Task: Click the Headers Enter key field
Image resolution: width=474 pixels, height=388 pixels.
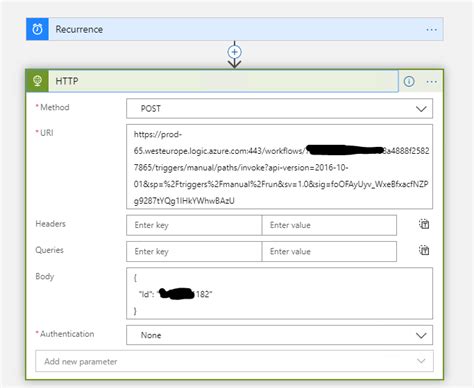Action: tap(194, 225)
